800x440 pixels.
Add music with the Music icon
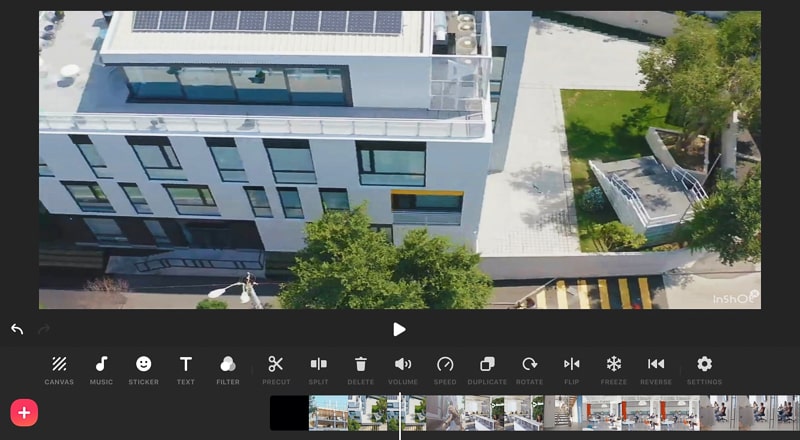coord(101,370)
